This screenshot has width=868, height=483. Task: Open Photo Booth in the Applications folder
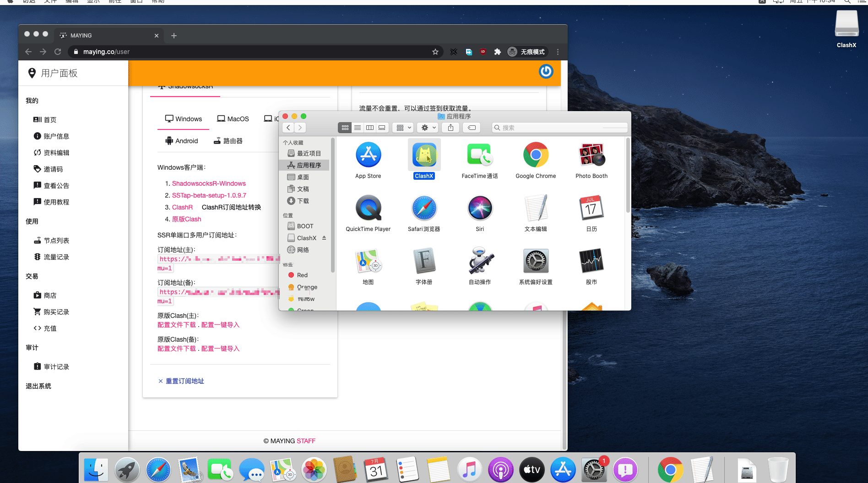tap(591, 156)
